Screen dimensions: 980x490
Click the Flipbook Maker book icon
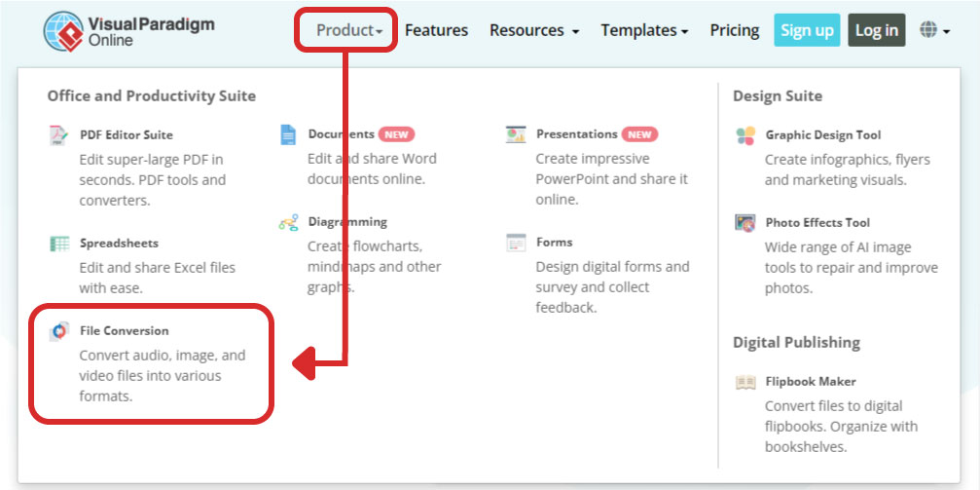745,382
